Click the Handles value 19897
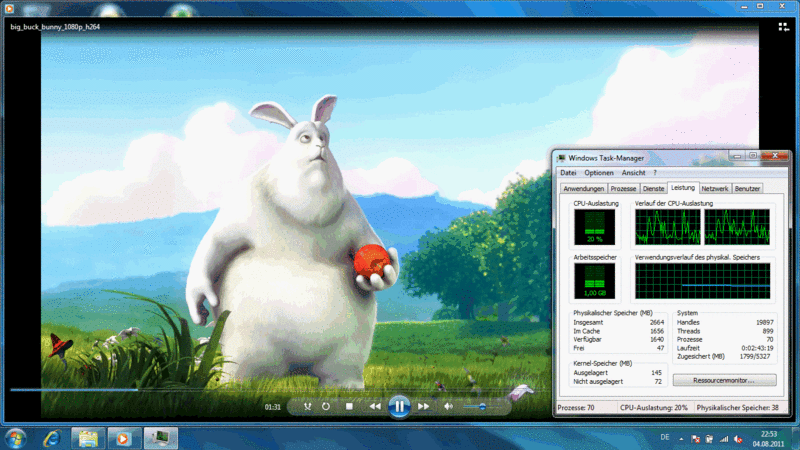 tap(765, 322)
